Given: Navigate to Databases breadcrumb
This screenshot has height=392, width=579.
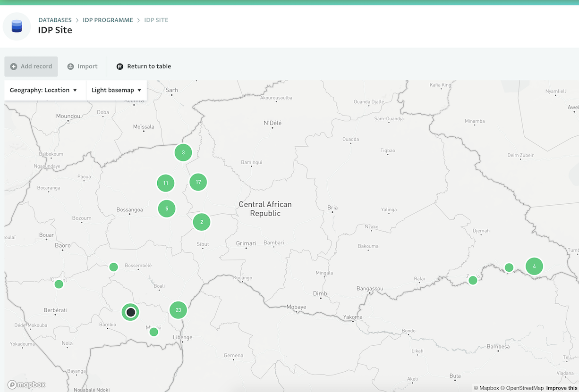Looking at the screenshot, I should point(55,20).
